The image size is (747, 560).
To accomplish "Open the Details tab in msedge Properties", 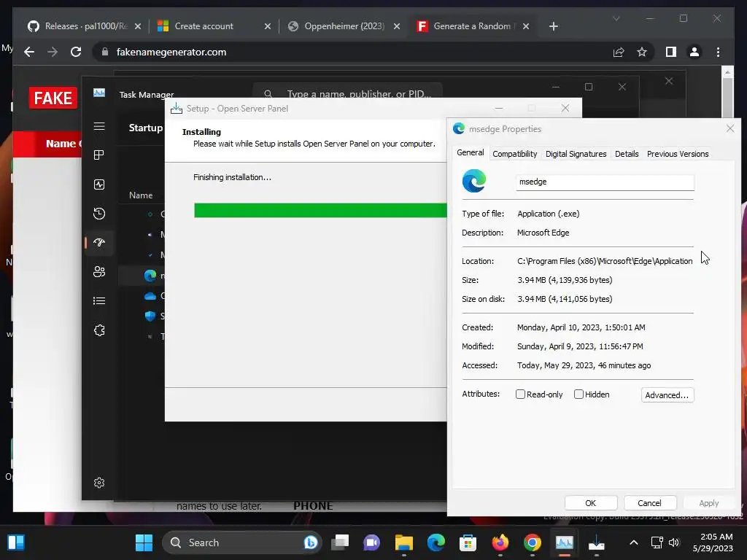I will (x=627, y=154).
